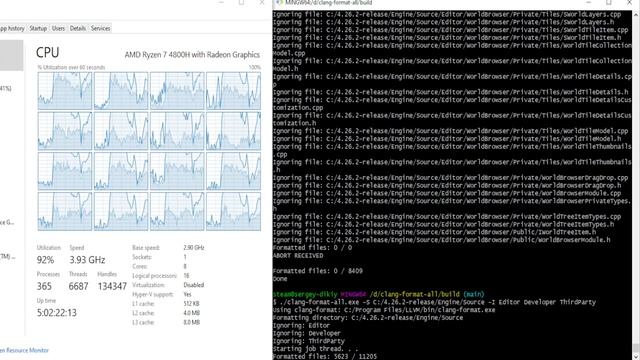The width and height of the screenshot is (640, 360).
Task: Click the Logical processors label
Action: click(x=155, y=276)
